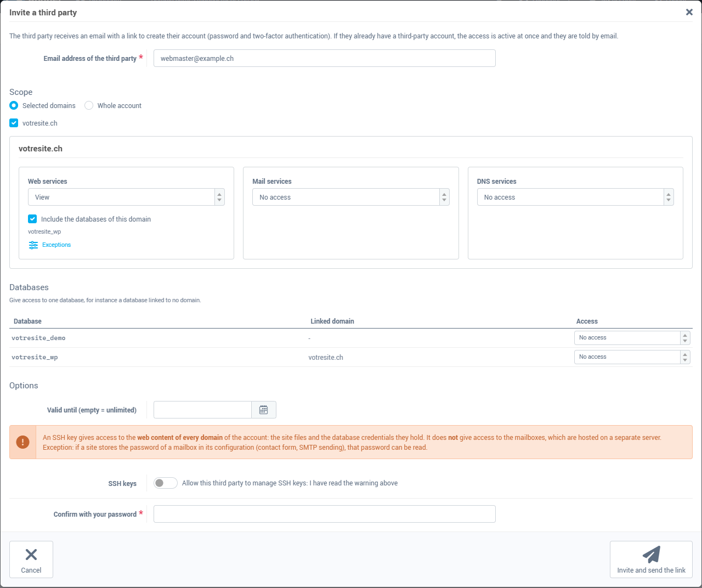Click the Cancel X icon
Image resolution: width=702 pixels, height=588 pixels.
coord(31,555)
